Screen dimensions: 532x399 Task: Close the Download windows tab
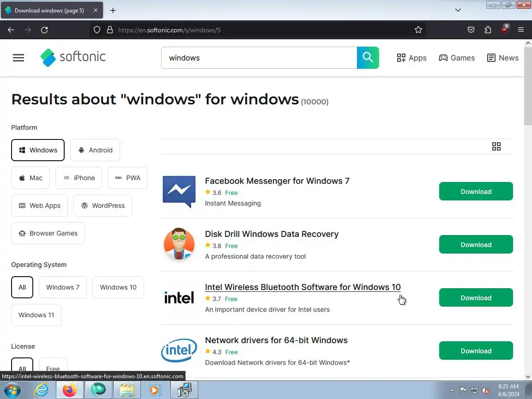pyautogui.click(x=95, y=11)
